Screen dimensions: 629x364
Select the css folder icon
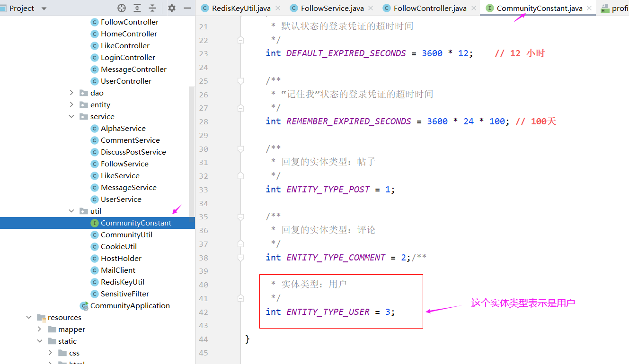click(62, 353)
